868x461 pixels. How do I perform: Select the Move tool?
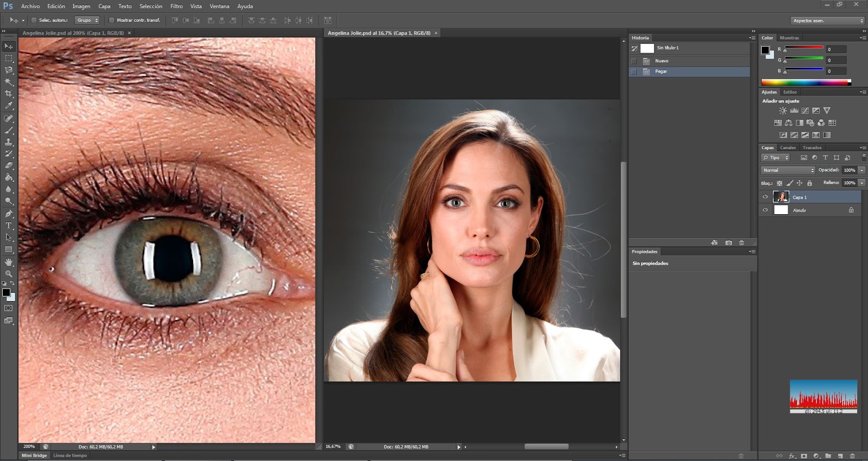(x=9, y=47)
